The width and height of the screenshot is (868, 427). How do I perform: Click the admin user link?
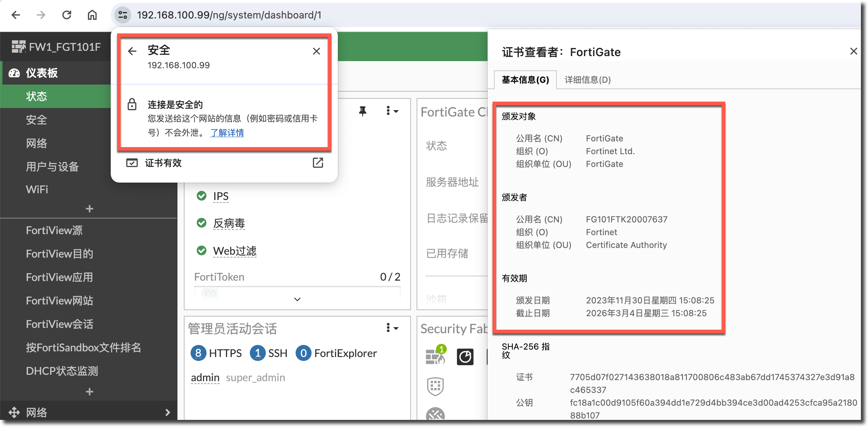pos(205,377)
